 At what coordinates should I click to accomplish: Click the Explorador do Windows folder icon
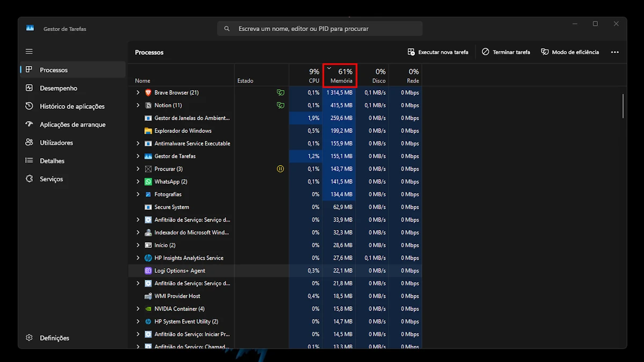[148, 131]
